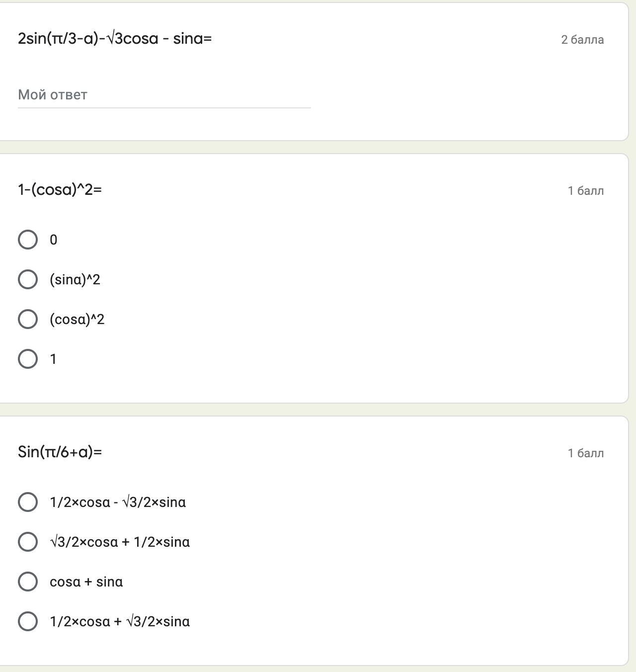Image resolution: width=636 pixels, height=672 pixels.
Task: Click the '2 балла' points label
Action: pos(582,40)
